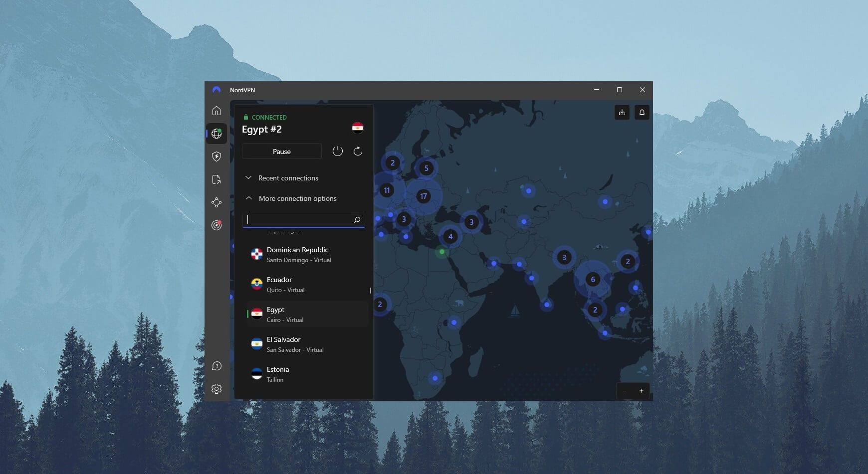Select El Salvador server
Viewport: 868px width, 474px height.
[307, 344]
